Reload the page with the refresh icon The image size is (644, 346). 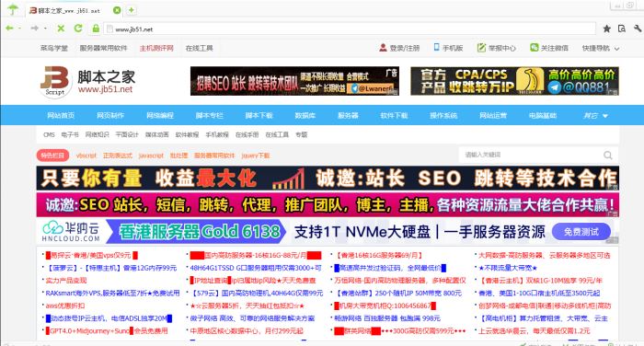pos(78,29)
